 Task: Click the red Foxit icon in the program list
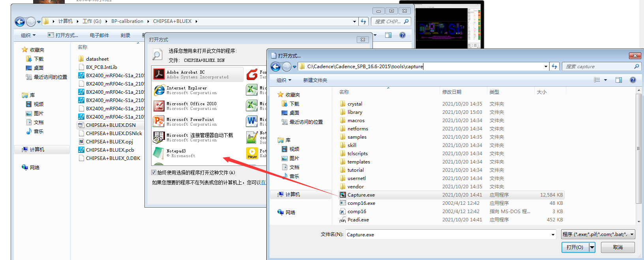click(252, 74)
